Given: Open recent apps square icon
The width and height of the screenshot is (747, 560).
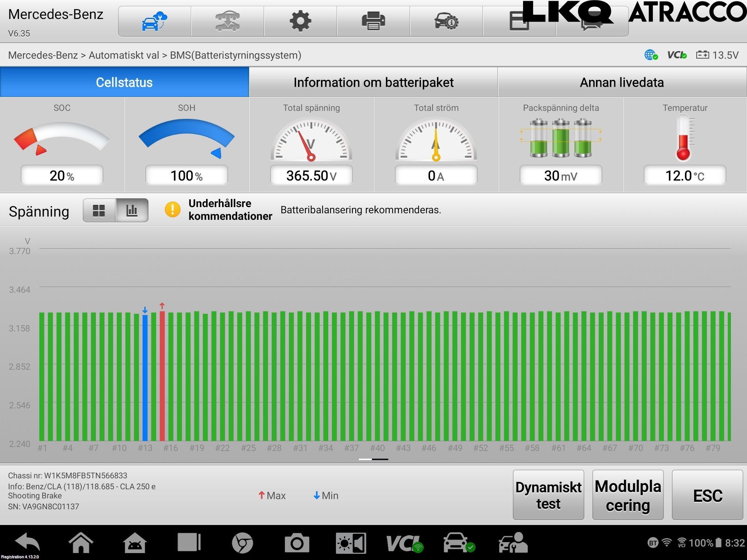Looking at the screenshot, I should point(189,542).
